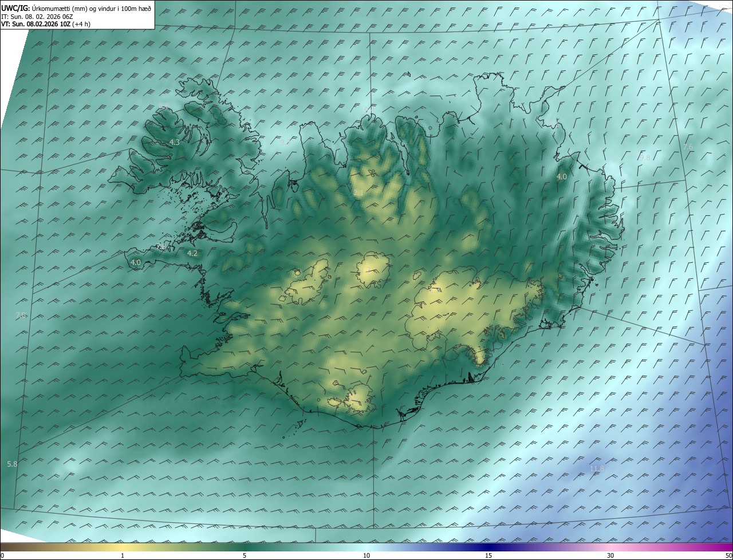
Task: Click the 7.6 value near the northeast edge
Action: (x=688, y=147)
